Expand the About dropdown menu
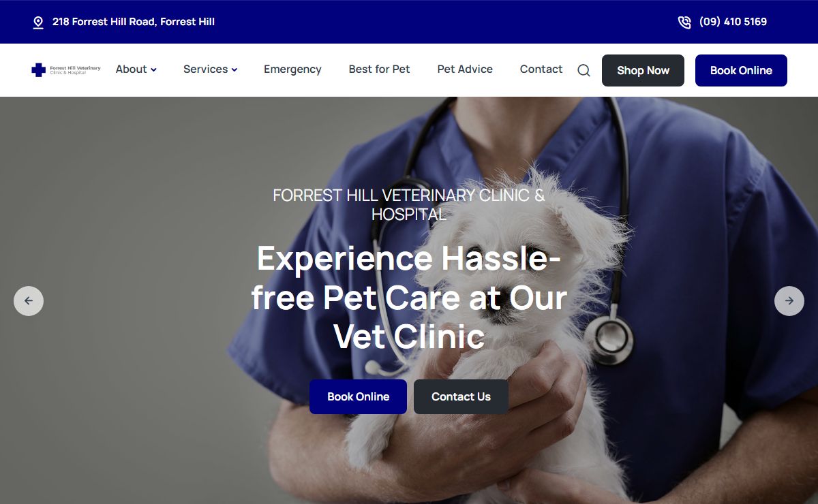The image size is (818, 504). tap(136, 69)
